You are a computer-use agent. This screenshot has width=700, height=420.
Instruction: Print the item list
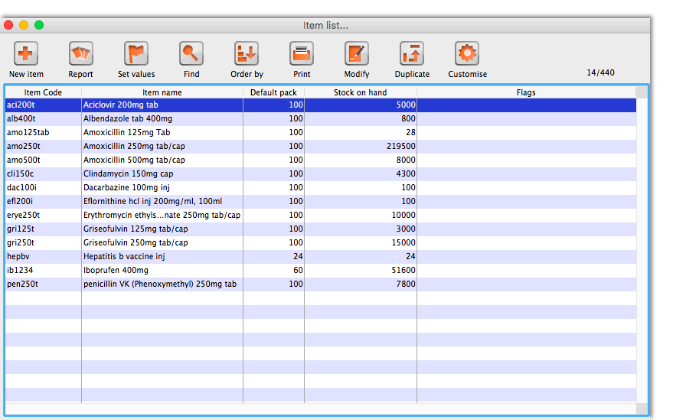(x=301, y=54)
